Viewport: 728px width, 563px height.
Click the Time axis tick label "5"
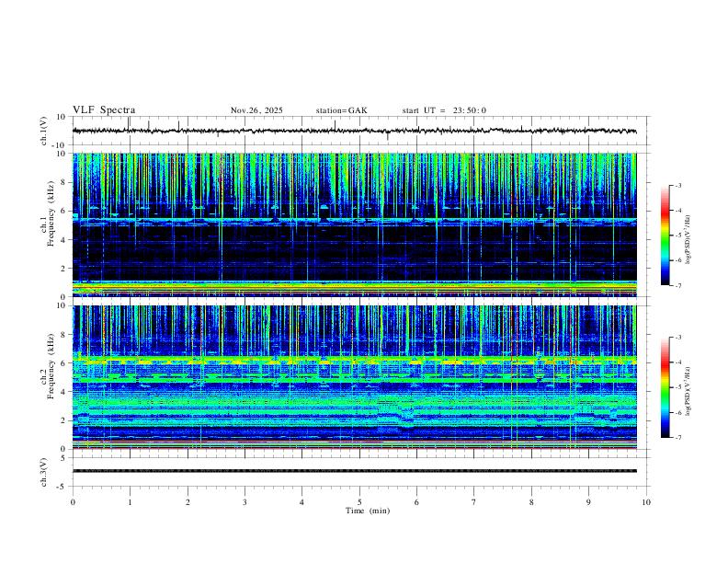(x=359, y=502)
